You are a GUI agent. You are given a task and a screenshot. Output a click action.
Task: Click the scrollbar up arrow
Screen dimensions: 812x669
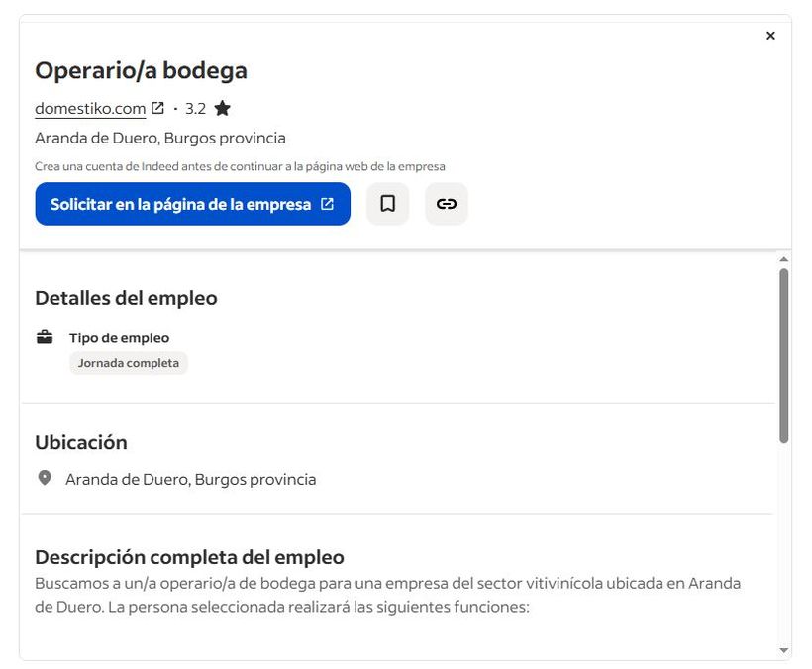784,259
